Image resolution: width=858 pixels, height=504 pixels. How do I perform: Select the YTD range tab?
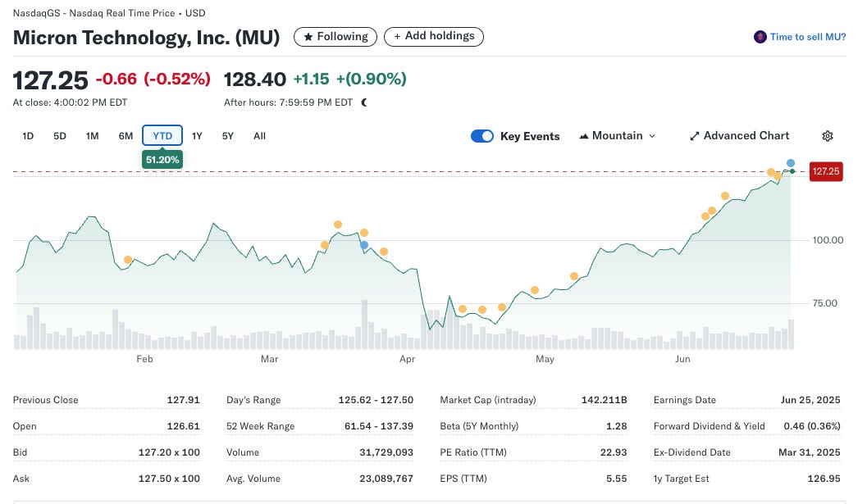162,135
